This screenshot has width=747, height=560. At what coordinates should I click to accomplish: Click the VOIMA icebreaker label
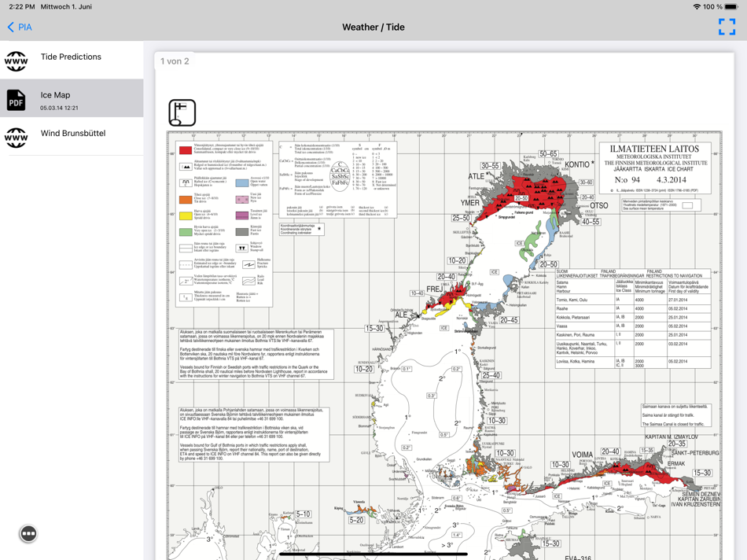pos(582,455)
